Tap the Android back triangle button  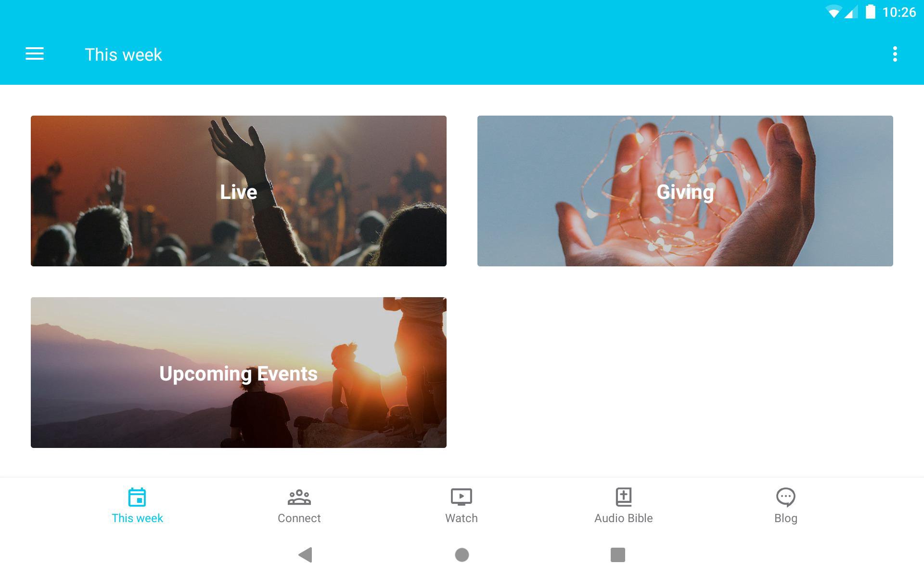click(306, 555)
